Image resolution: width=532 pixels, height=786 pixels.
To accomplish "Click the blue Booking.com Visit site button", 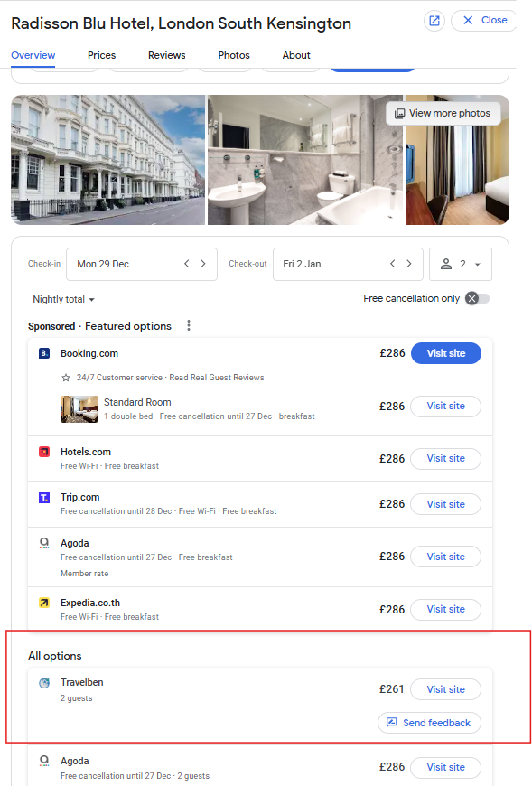I will (446, 353).
